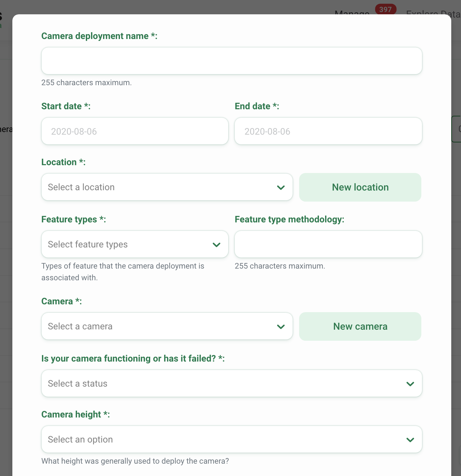The image size is (461, 476).
Task: Open the Select feature types dropdown
Action: tap(135, 244)
